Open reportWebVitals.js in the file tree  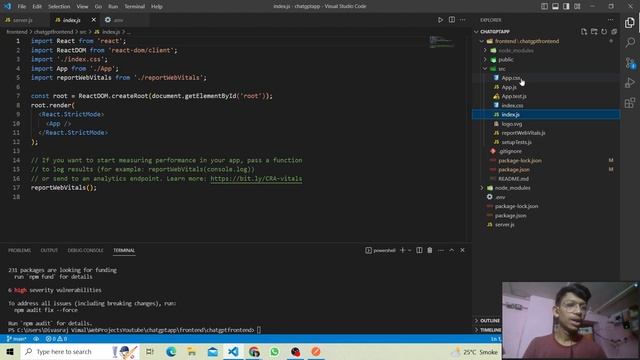click(x=523, y=133)
